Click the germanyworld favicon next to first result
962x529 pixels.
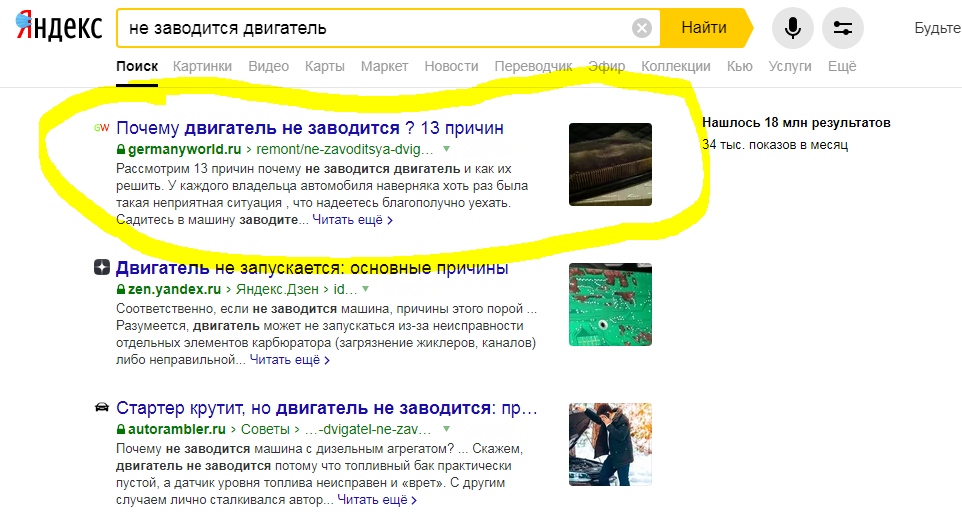coord(102,128)
